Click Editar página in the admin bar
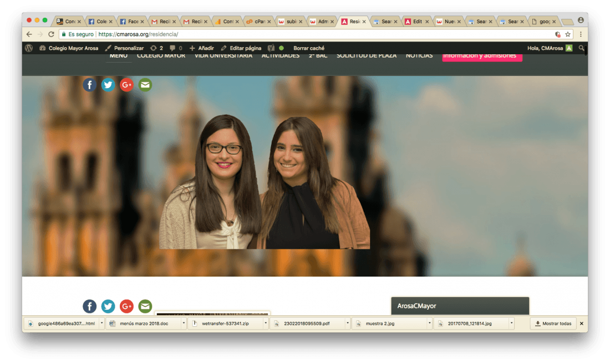Image resolution: width=610 pixels, height=364 pixels. (x=241, y=48)
